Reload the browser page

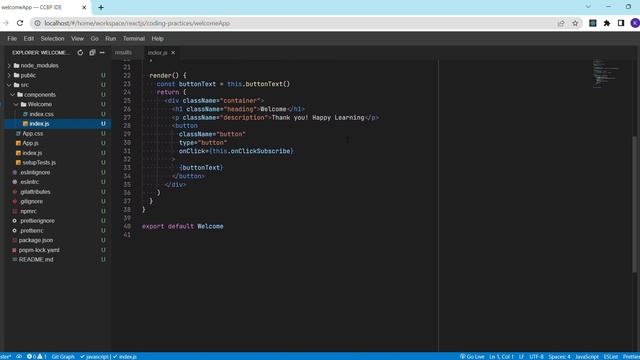pyautogui.click(x=20, y=23)
